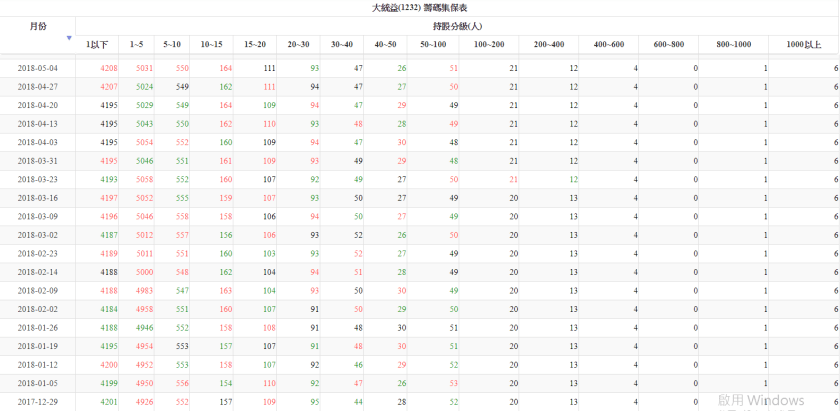Click the 大統益(1232) 籌碼集保表 title
Viewport: 840px width, 411px height.
click(x=419, y=7)
